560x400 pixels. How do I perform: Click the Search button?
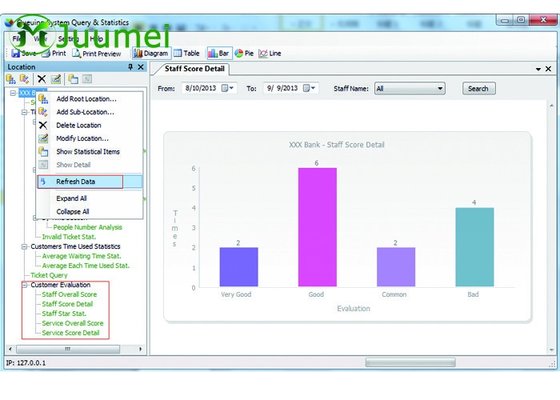point(479,88)
